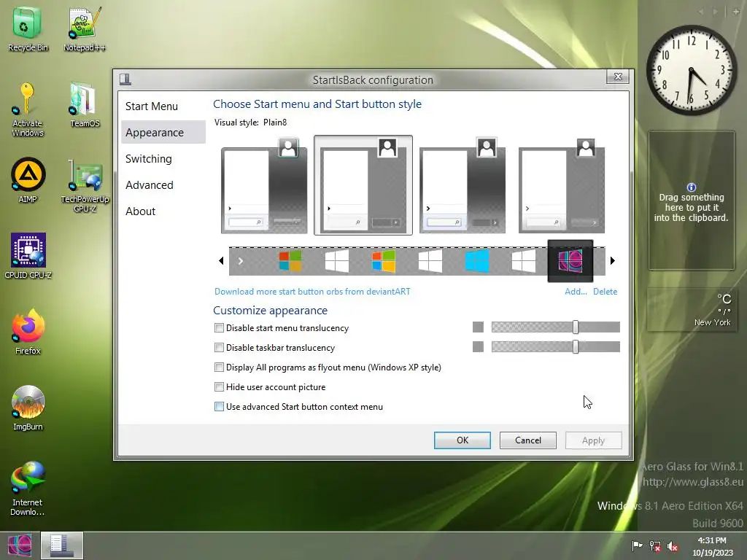747x560 pixels.
Task: Select the highlighted second menu style thumbnail
Action: (363, 185)
